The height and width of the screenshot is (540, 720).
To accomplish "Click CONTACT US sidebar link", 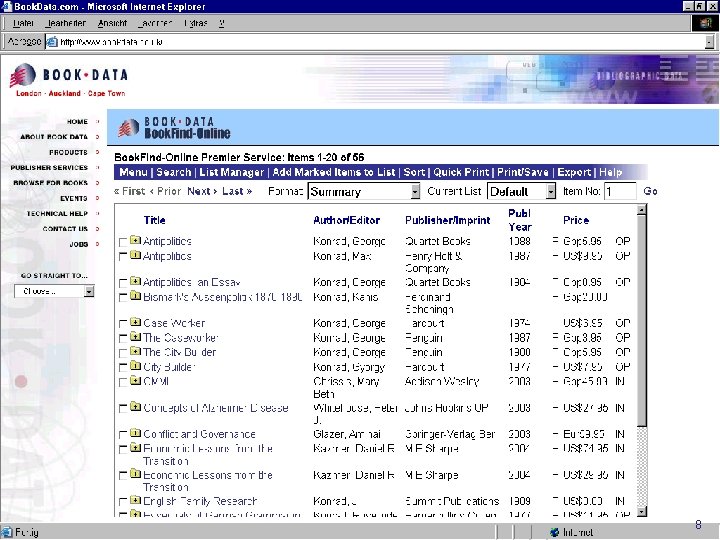I will [x=65, y=229].
